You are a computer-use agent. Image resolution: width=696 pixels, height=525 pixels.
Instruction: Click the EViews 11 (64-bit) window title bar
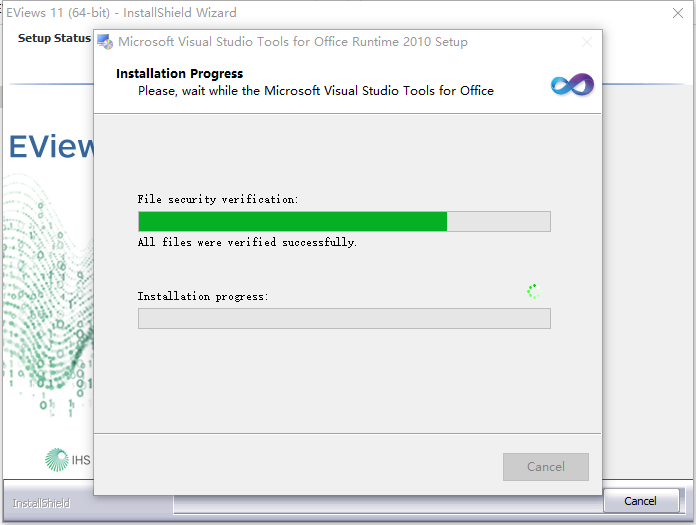[x=121, y=12]
